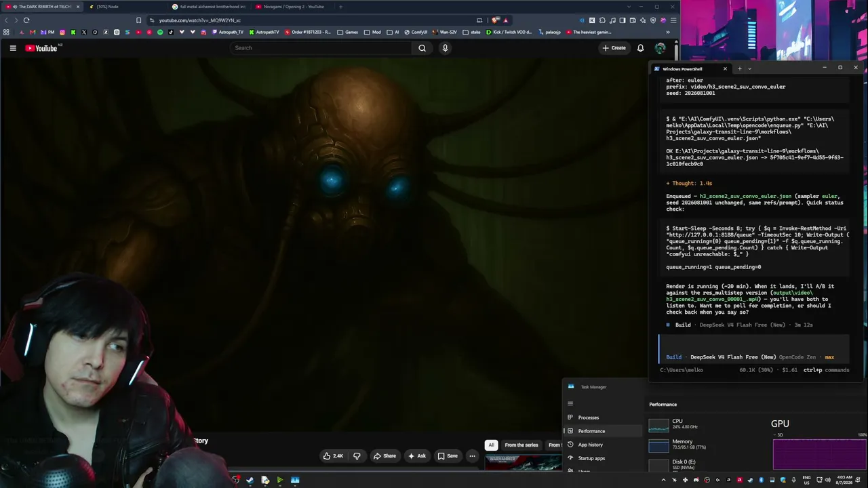Image resolution: width=868 pixels, height=488 pixels.
Task: Toggle Task Manager navigation hamburger
Action: click(570, 403)
